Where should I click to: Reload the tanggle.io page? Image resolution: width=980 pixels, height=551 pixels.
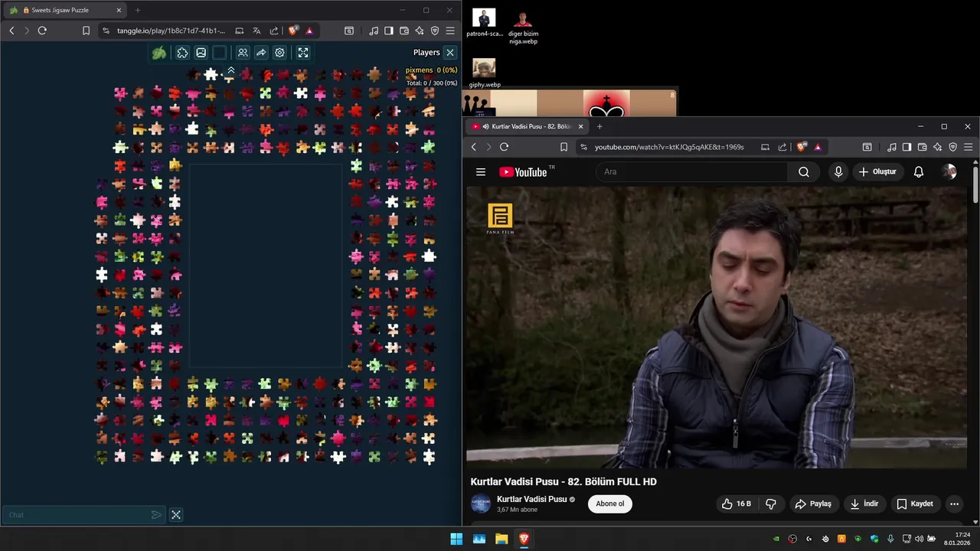coord(42,31)
